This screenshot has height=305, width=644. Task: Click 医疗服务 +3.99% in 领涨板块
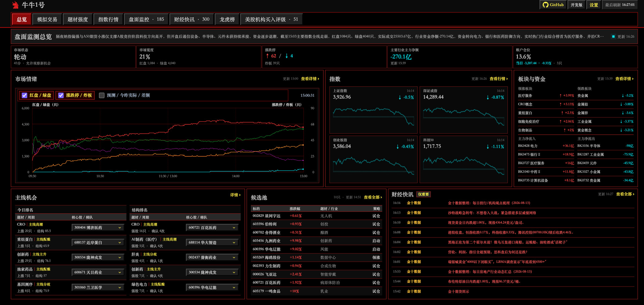[546, 96]
